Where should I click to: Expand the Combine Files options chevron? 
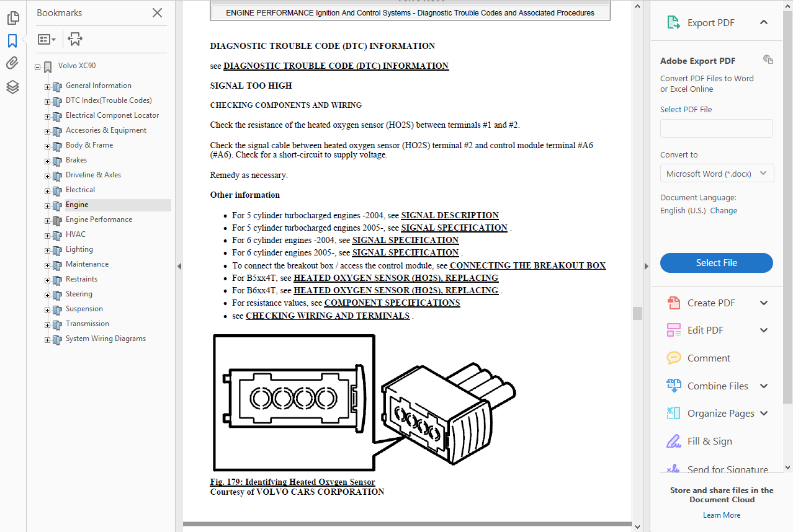tap(764, 386)
